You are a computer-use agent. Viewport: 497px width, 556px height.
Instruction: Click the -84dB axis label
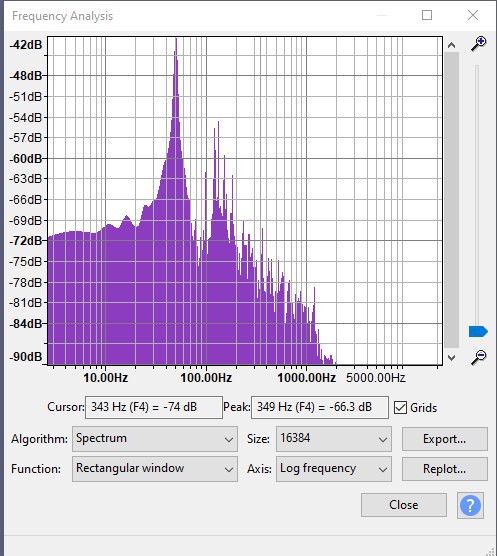(26, 323)
